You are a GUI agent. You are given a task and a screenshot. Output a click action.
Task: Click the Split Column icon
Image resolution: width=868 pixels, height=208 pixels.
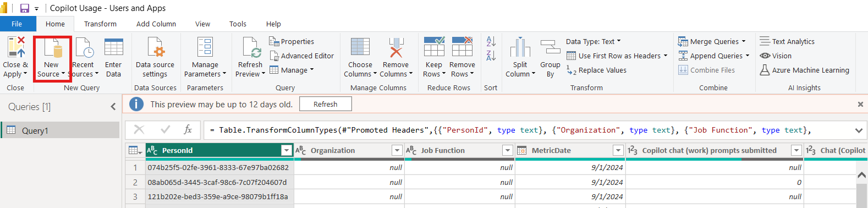(x=520, y=47)
